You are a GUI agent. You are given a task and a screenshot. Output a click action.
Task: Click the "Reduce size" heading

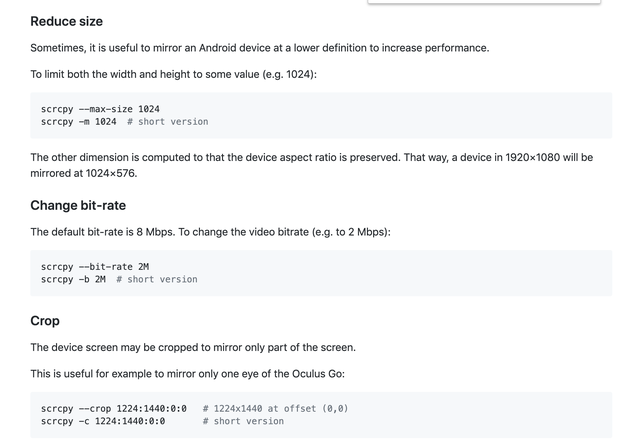coord(66,21)
